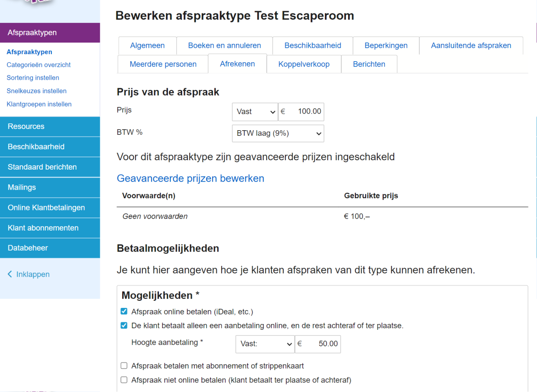Switch to the Koppelverkoop tab
This screenshot has width=537, height=392.
(304, 64)
